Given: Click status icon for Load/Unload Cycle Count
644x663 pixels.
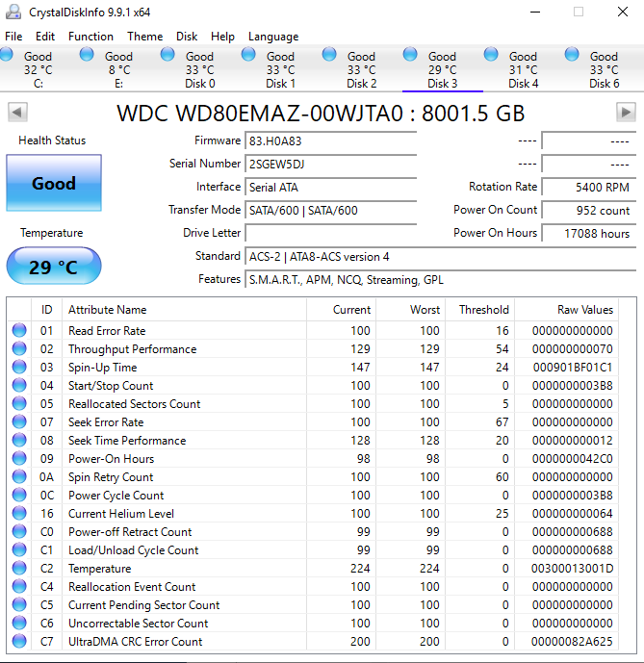Looking at the screenshot, I should [19, 549].
